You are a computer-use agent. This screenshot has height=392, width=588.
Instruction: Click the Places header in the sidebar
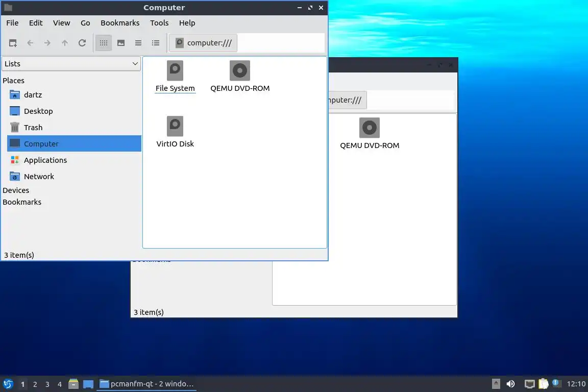click(13, 81)
